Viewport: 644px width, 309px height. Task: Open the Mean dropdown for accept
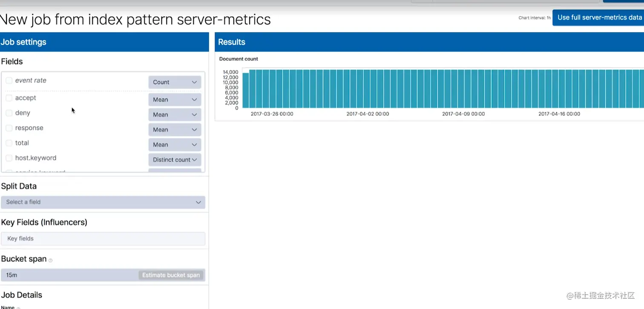coord(175,100)
